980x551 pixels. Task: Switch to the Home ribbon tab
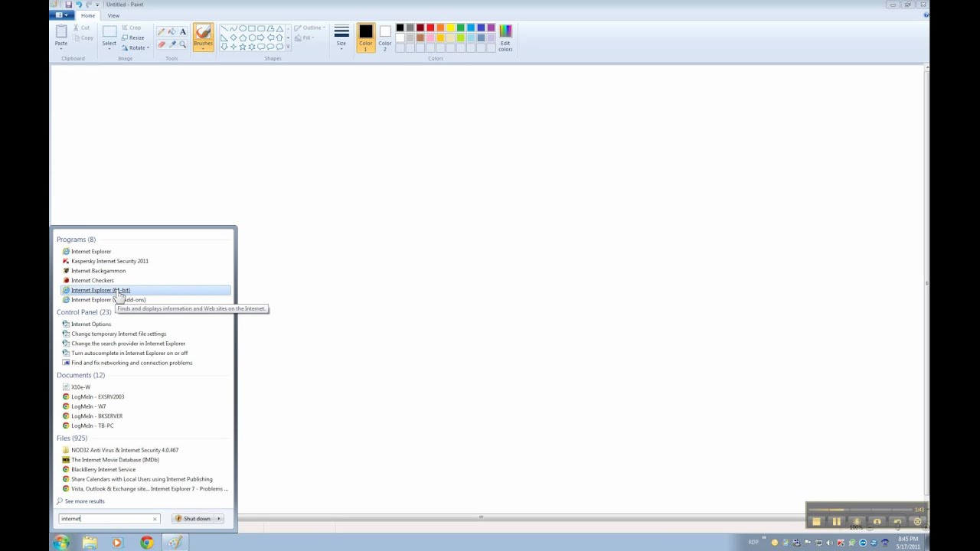(88, 15)
